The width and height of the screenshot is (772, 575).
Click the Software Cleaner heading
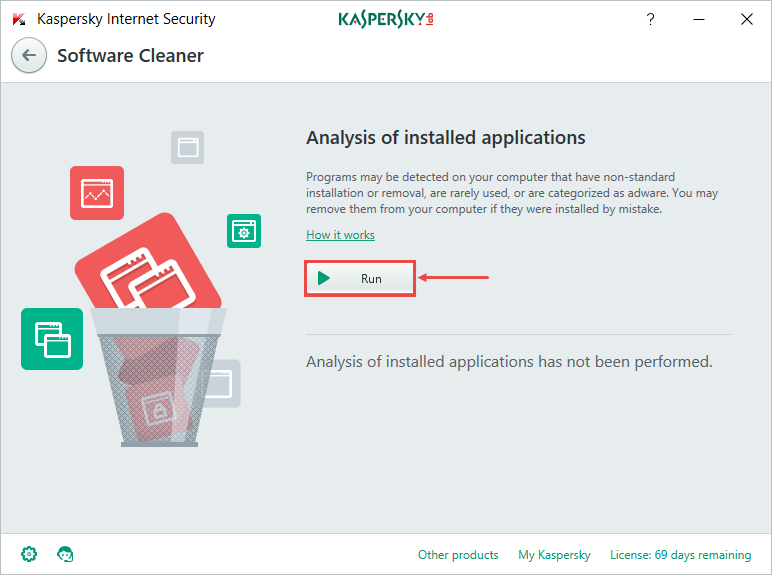tap(130, 56)
